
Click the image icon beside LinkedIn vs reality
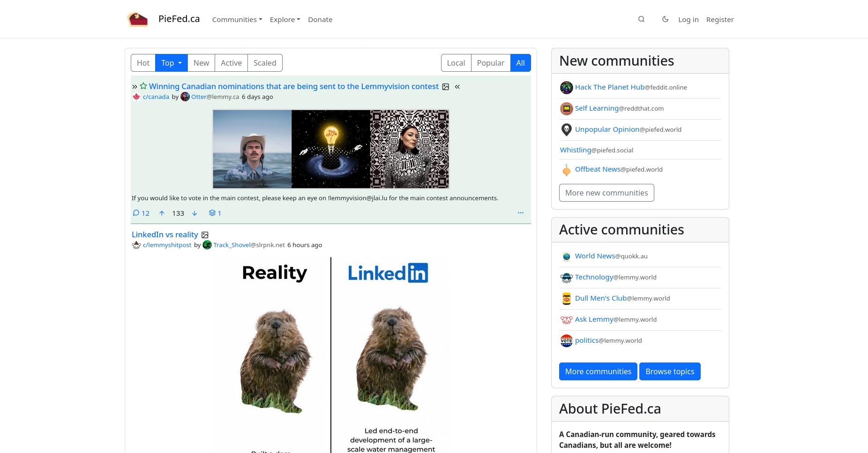pyautogui.click(x=205, y=235)
